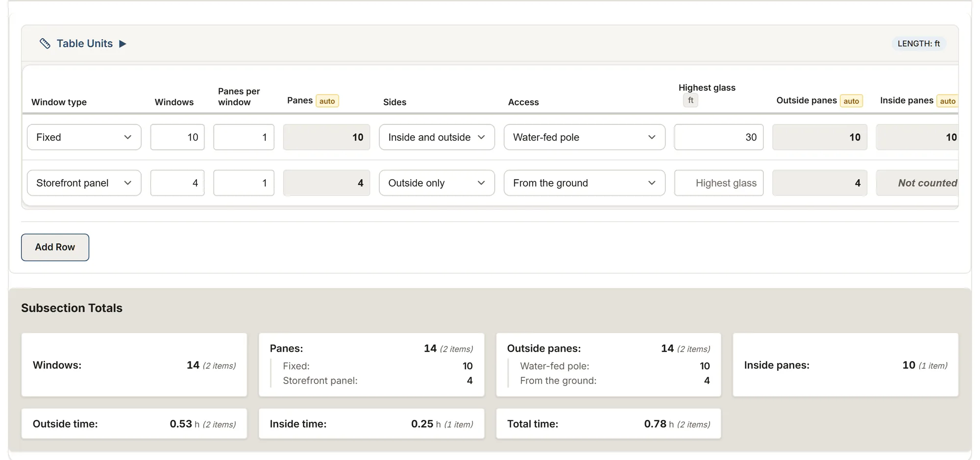Click the Not counted inside panes cell

pyautogui.click(x=917, y=183)
